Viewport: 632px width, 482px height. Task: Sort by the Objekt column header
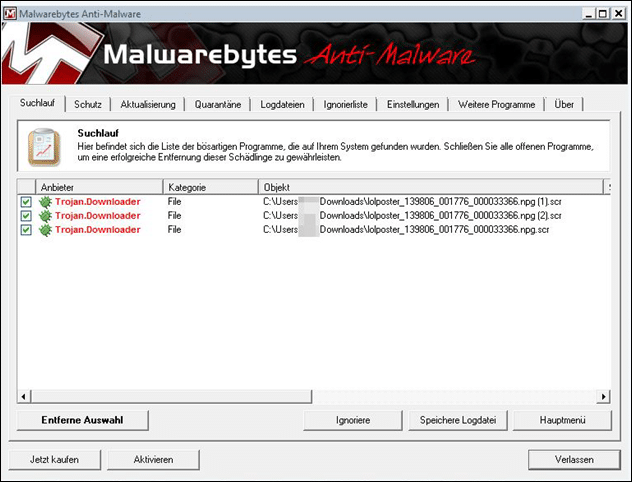click(431, 187)
